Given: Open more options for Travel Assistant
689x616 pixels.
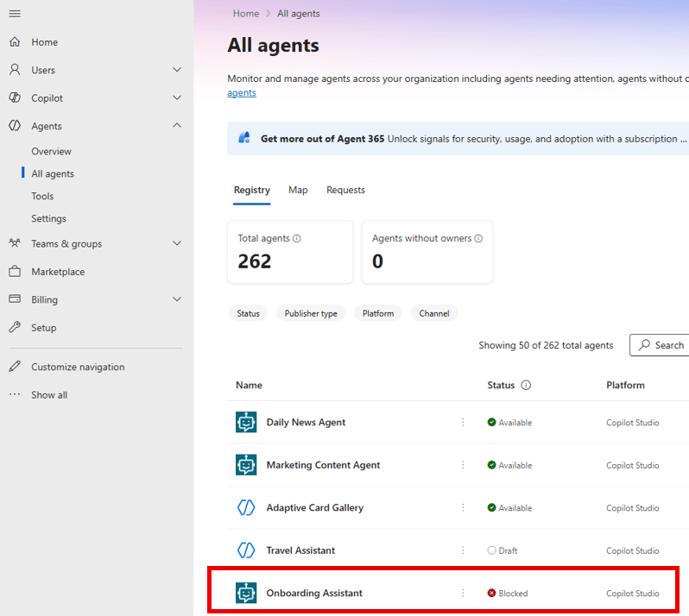Looking at the screenshot, I should click(463, 550).
